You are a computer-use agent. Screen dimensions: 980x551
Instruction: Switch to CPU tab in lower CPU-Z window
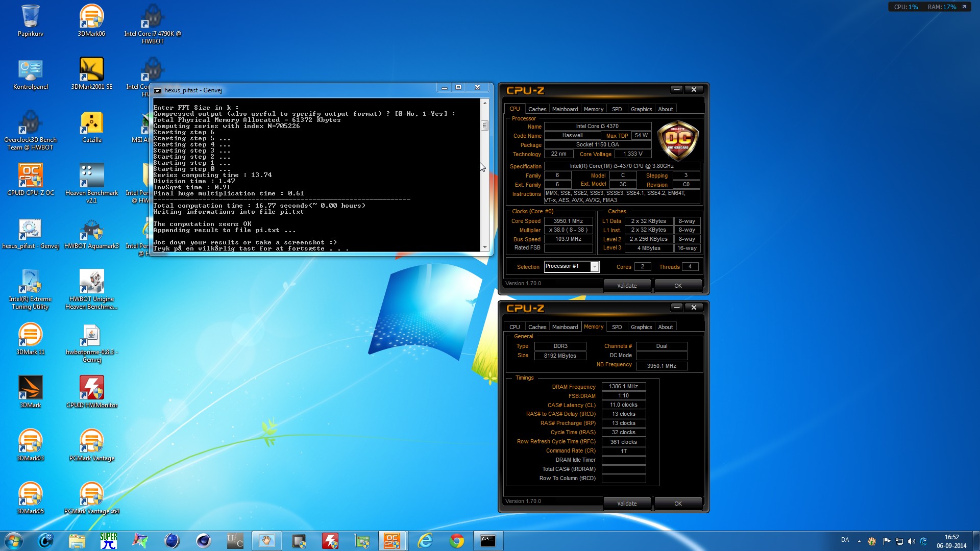coord(514,327)
